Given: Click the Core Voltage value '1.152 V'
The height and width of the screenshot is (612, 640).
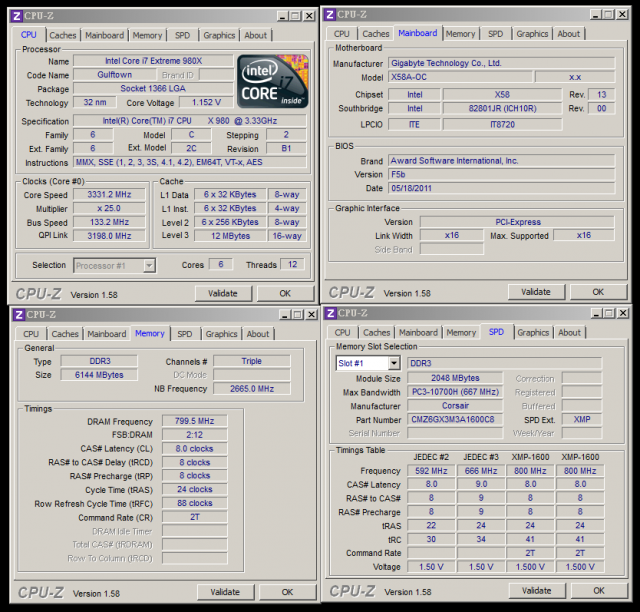Looking at the screenshot, I should (x=206, y=102).
